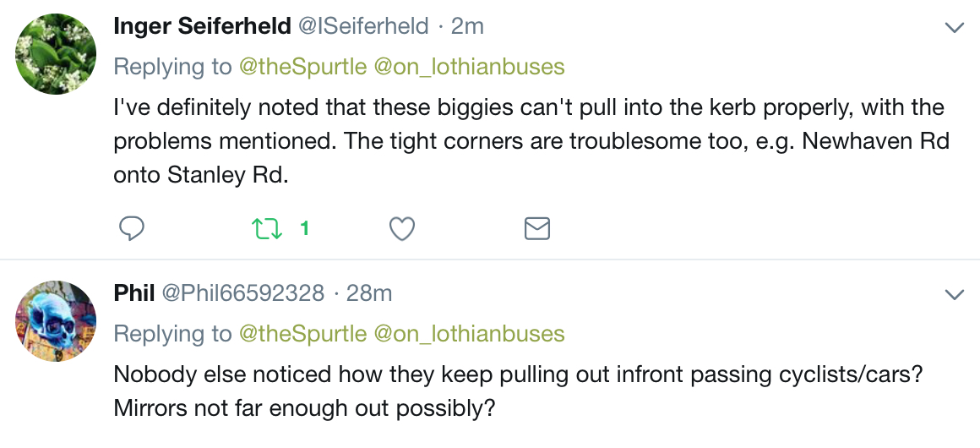The image size is (980, 448).
Task: Open 2m timestamp on Inger's tweet
Action: (467, 26)
